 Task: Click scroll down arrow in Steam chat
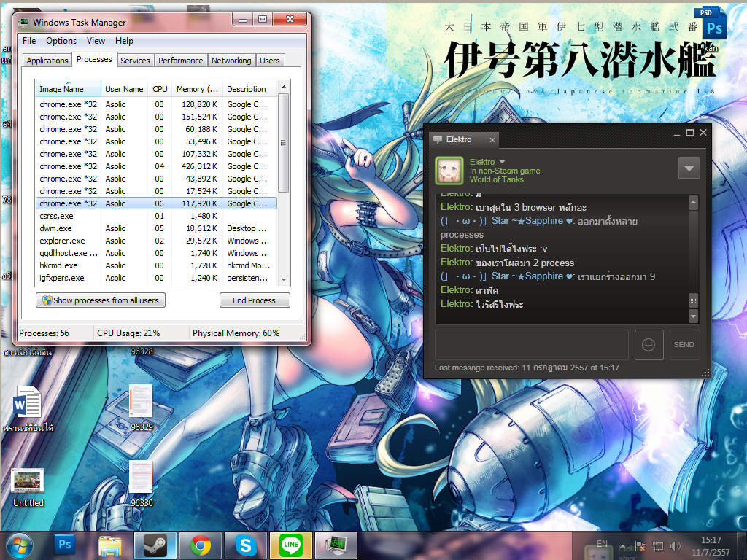pos(693,316)
